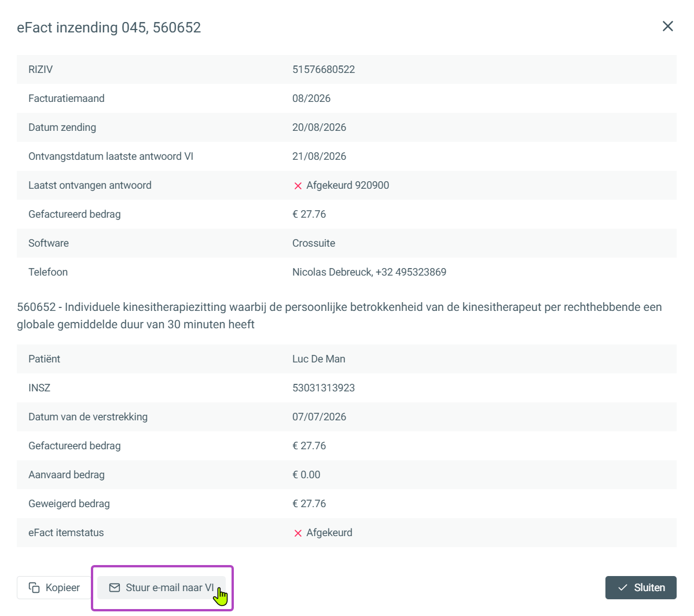The width and height of the screenshot is (694, 616).
Task: Click the patient name Luc De Man
Action: (319, 359)
